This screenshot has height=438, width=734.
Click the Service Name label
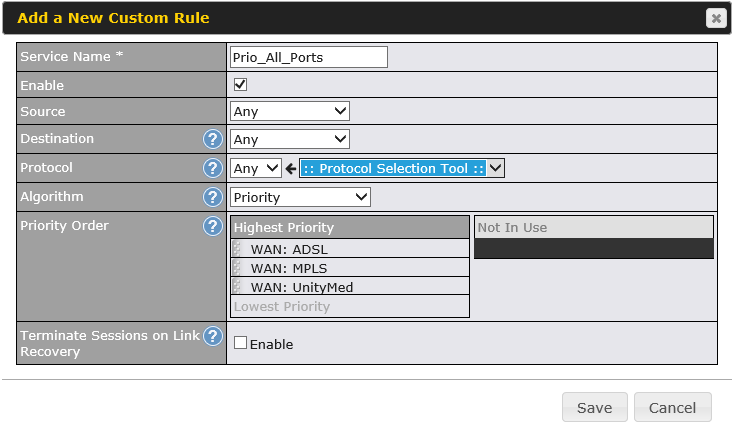71,57
